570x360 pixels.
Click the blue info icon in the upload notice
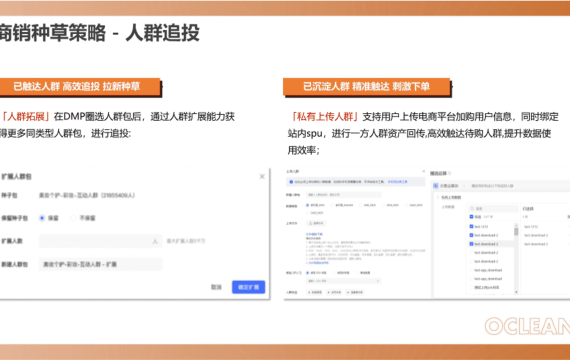(291, 182)
